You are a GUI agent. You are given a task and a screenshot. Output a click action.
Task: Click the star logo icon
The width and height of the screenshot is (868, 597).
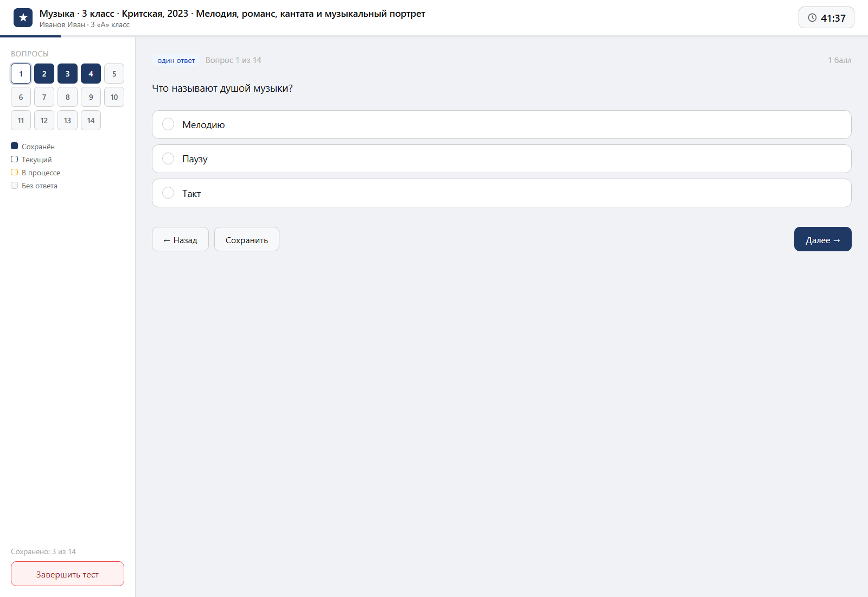(23, 18)
